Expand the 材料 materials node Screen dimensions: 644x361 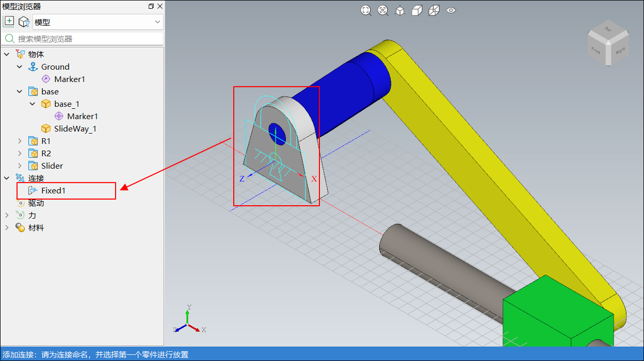pyautogui.click(x=7, y=227)
